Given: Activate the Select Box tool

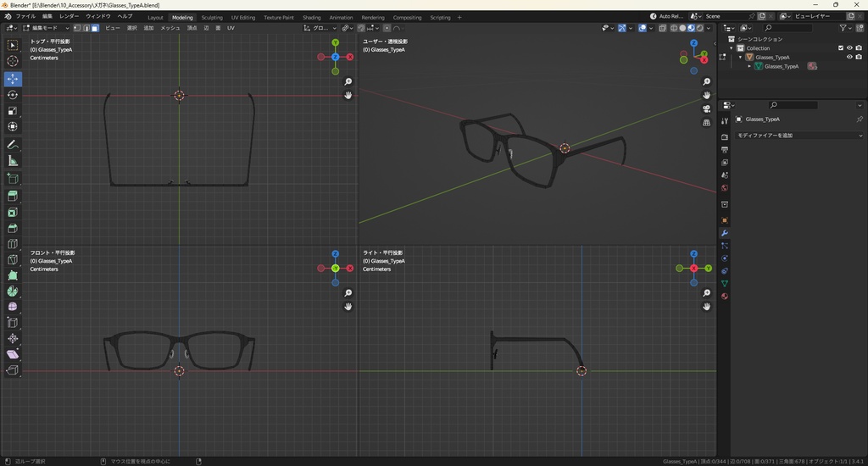Looking at the screenshot, I should pyautogui.click(x=13, y=45).
